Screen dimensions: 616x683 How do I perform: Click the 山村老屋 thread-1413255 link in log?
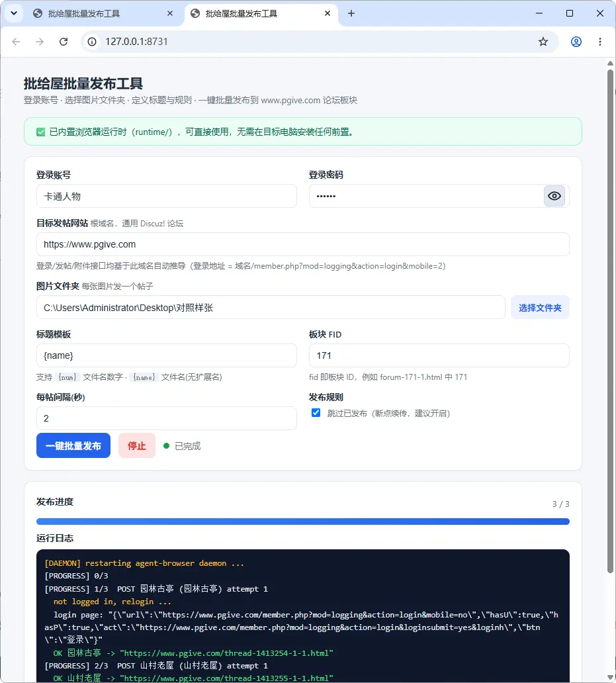click(x=226, y=678)
